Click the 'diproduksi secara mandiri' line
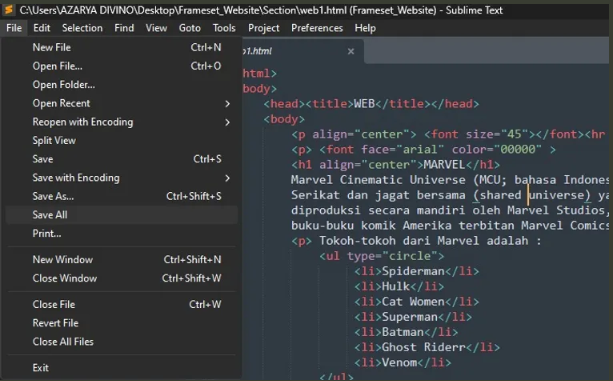This screenshot has height=381, width=613. tap(450, 210)
